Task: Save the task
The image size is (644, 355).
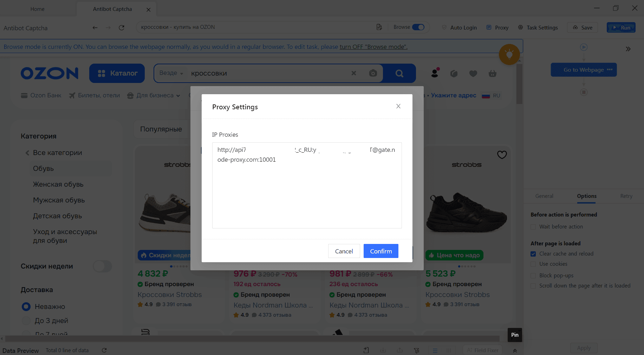Action: click(583, 27)
